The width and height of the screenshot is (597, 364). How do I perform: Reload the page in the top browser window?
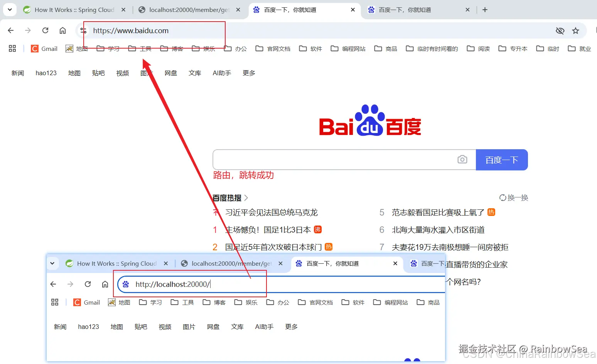45,30
